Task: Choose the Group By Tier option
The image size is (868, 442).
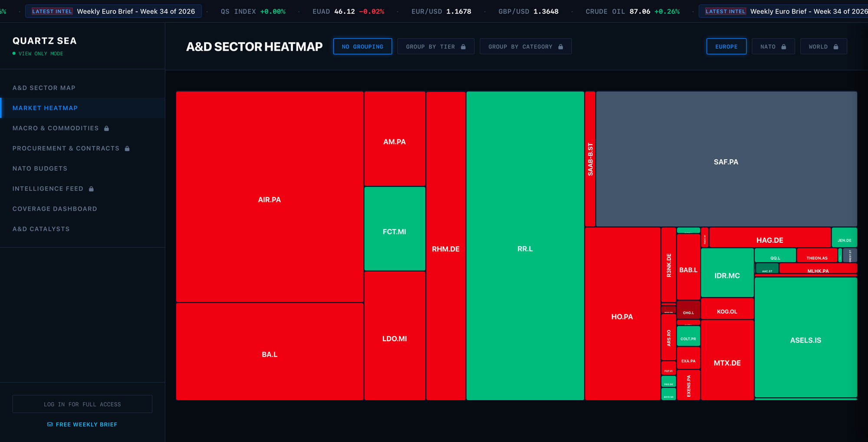Action: pyautogui.click(x=436, y=46)
